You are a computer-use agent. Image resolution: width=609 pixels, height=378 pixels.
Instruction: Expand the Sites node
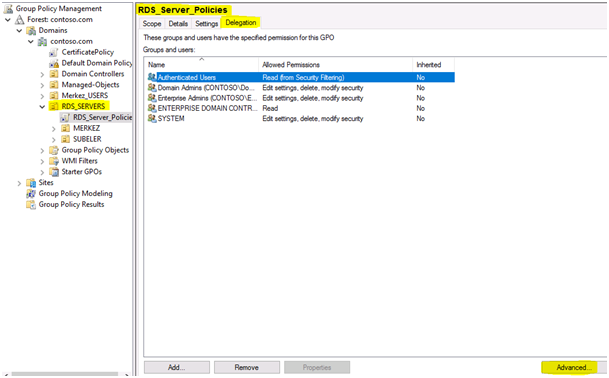point(19,183)
